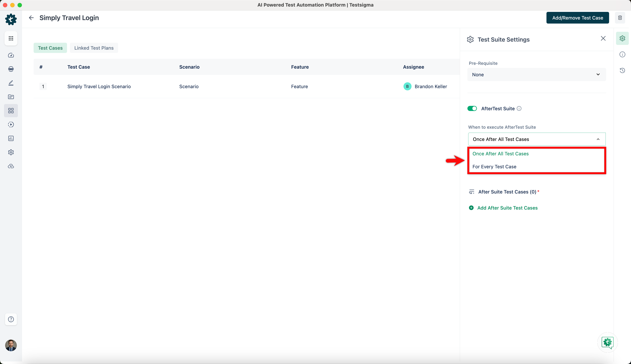Go back using the arrow icon
631x364 pixels.
31,18
